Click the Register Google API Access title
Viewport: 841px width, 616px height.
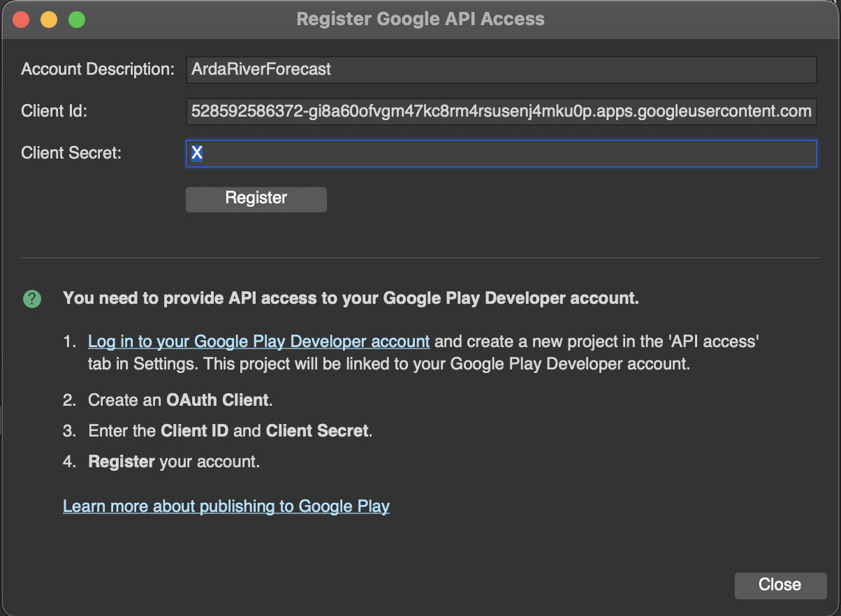pyautogui.click(x=421, y=19)
